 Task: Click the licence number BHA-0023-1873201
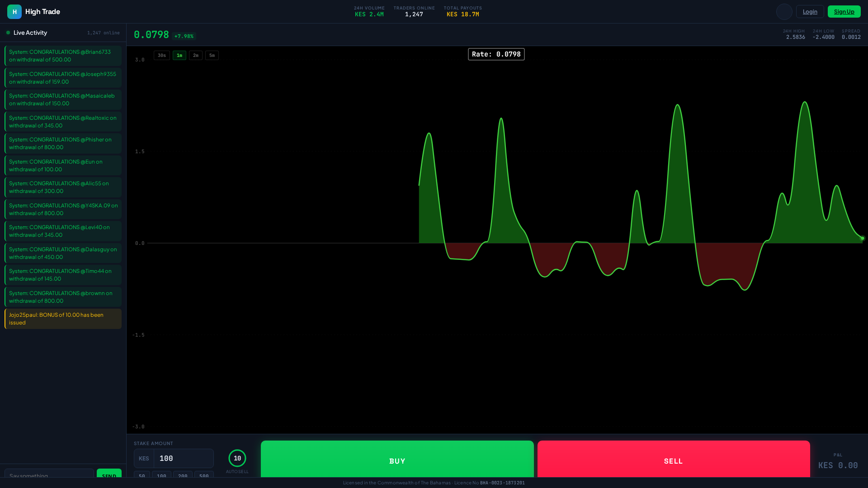coord(502,483)
